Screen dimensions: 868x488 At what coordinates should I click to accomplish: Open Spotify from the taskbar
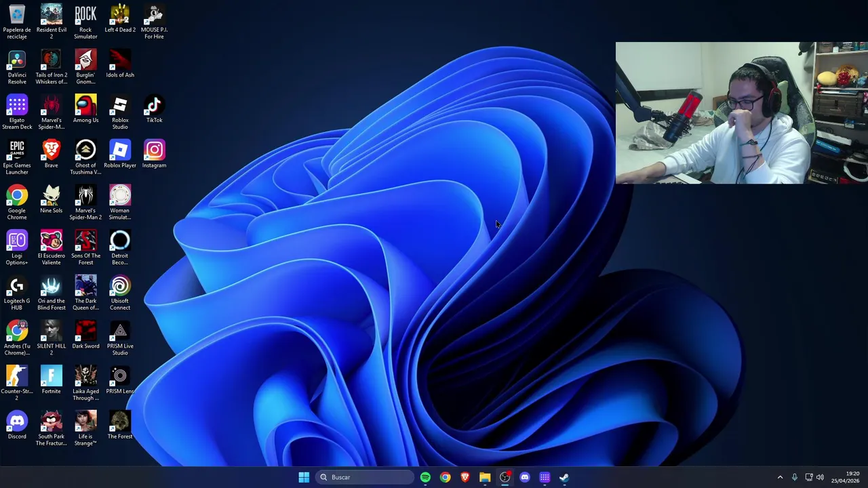point(425,477)
